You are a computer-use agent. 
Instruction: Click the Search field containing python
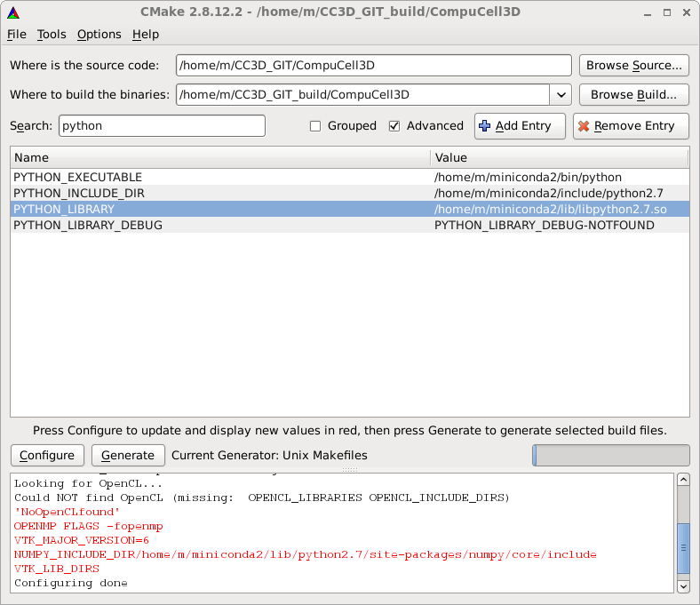tap(162, 126)
